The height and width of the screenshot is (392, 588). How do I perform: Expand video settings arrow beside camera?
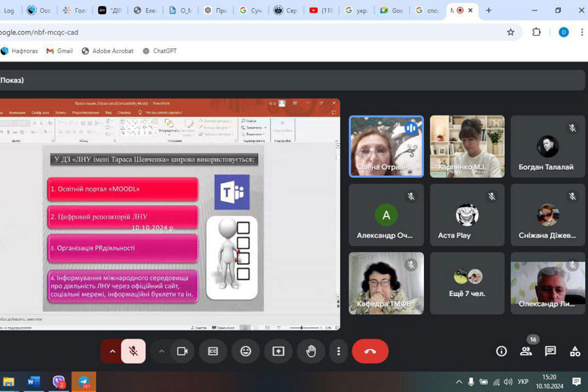point(161,351)
